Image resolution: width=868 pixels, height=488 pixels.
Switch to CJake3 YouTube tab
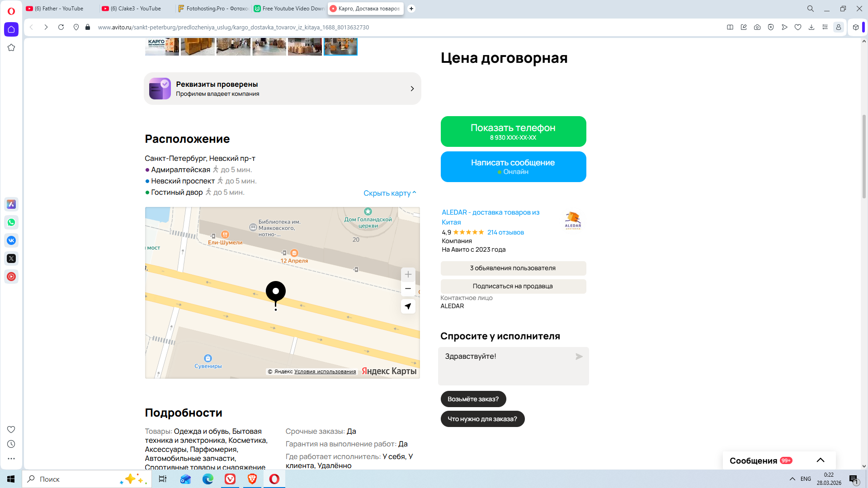[x=136, y=9]
